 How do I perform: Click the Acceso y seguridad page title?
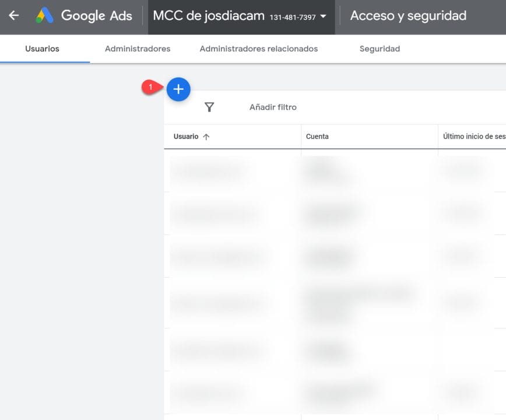tap(408, 16)
